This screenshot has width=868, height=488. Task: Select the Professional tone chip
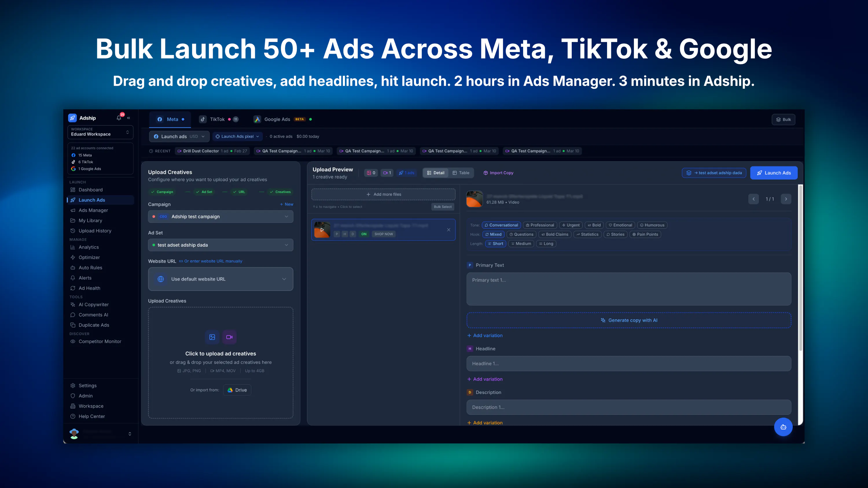[540, 225]
